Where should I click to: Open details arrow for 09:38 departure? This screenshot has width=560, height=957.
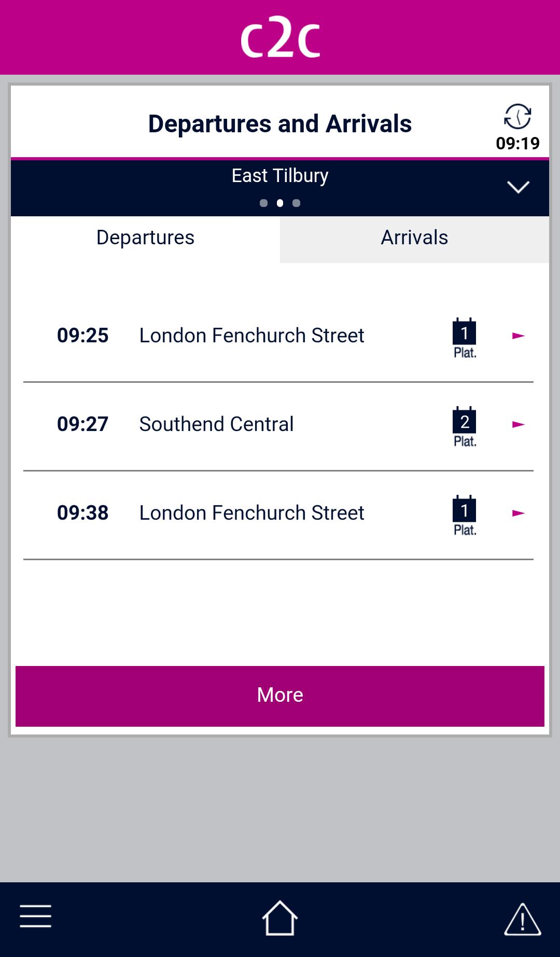[518, 514]
